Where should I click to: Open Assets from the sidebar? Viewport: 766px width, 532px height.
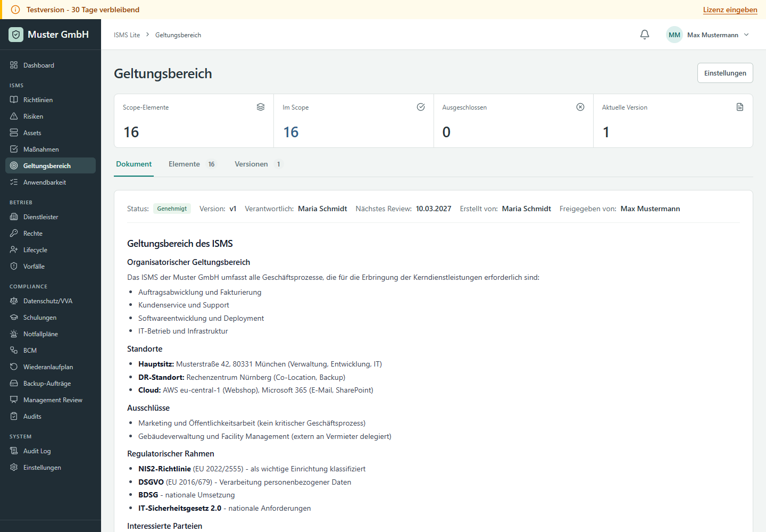point(51,132)
